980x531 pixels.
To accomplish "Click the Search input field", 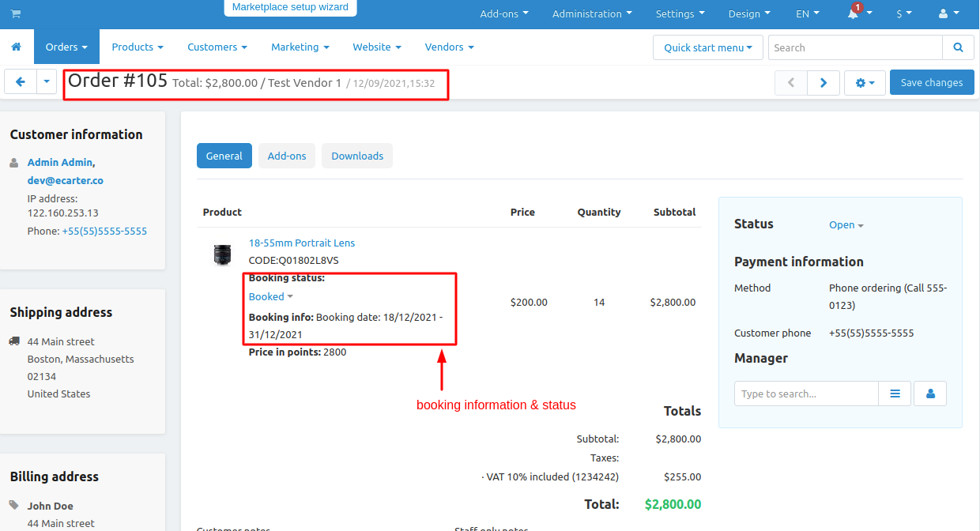I will click(855, 47).
